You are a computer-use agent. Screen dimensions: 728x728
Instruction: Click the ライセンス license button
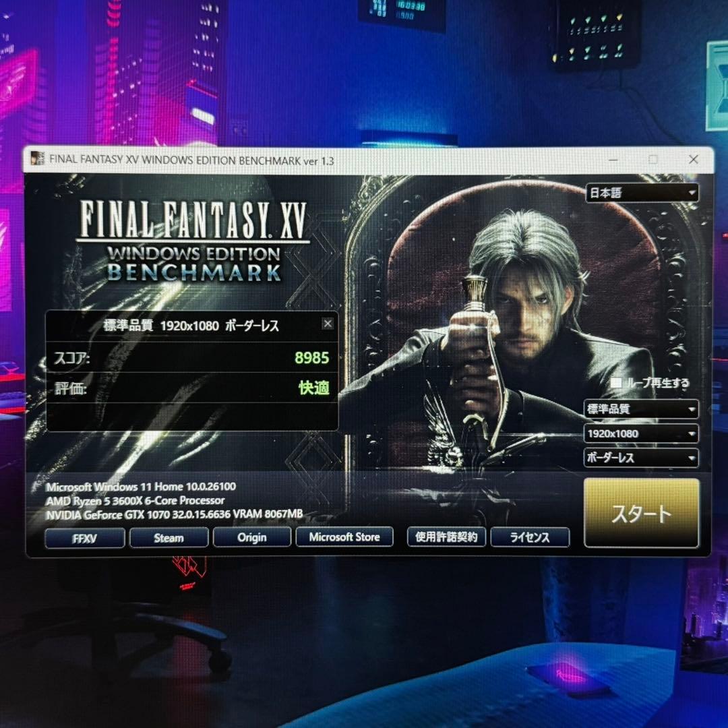point(530,537)
